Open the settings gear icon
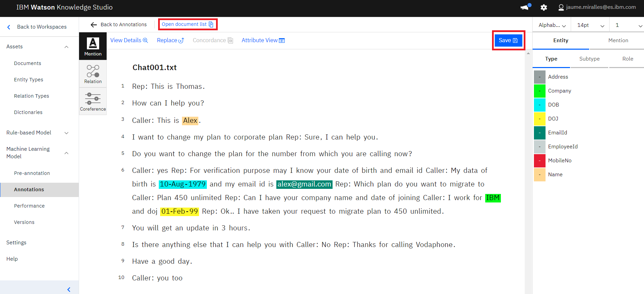The height and width of the screenshot is (294, 644). 544,7
